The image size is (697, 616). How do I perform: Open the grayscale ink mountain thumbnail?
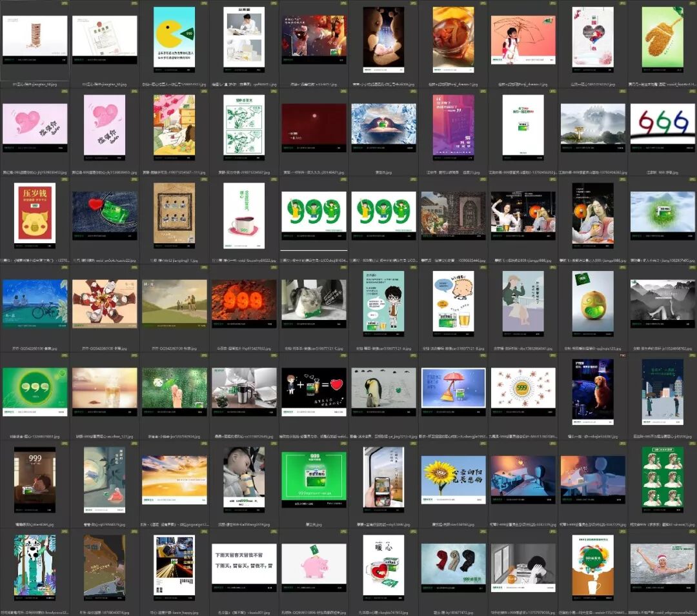tap(663, 304)
